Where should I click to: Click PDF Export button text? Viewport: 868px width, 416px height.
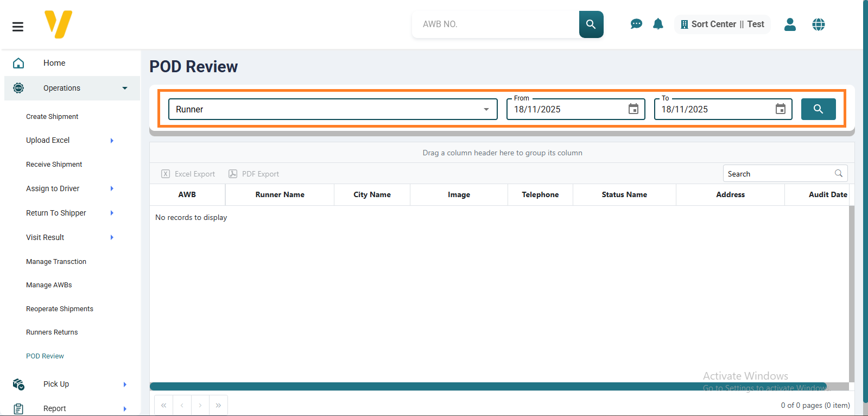point(261,174)
